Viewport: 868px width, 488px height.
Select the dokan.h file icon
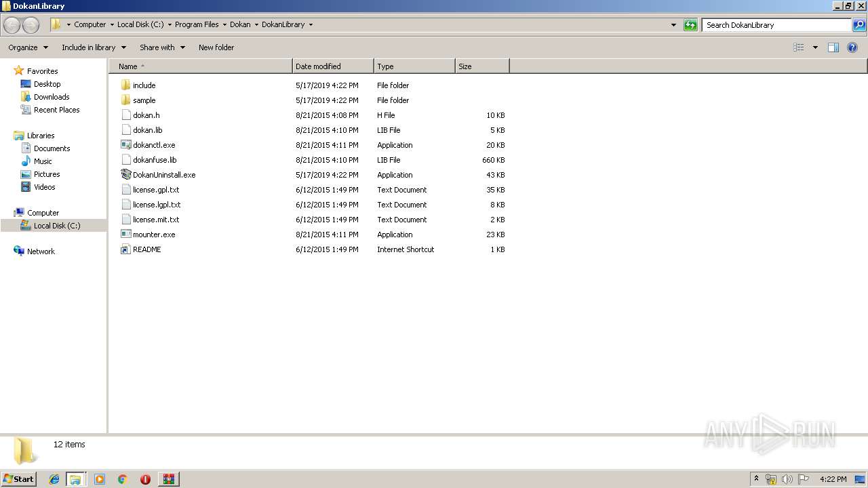coord(125,115)
